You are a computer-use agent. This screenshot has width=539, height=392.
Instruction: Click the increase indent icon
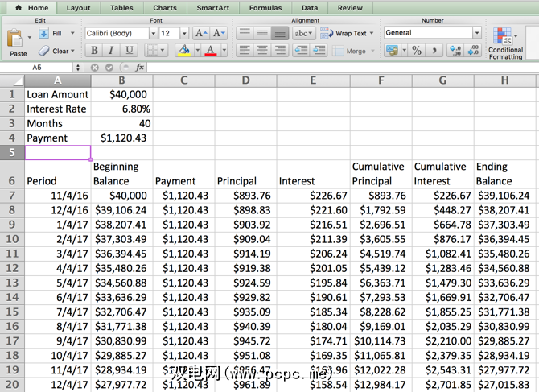(x=319, y=51)
